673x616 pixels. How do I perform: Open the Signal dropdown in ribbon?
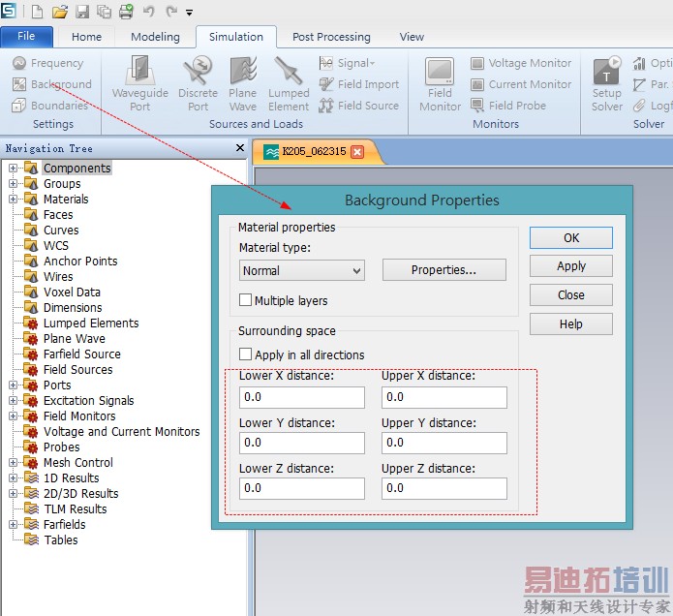click(x=348, y=63)
